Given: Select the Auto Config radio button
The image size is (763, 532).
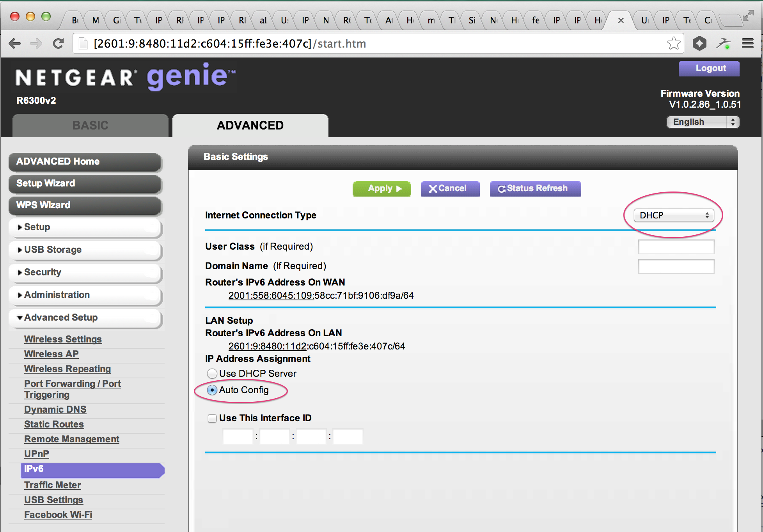Looking at the screenshot, I should click(x=212, y=389).
